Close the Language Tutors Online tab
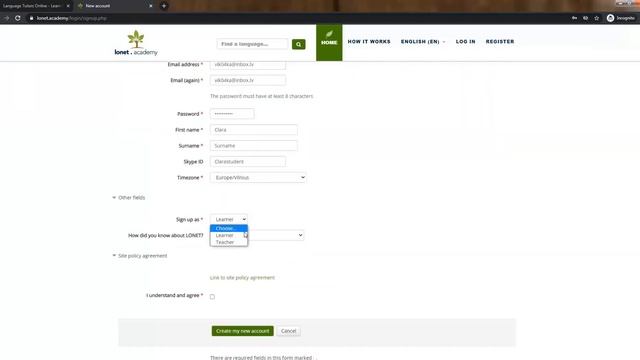Screen dimensions: 640x360 pyautogui.click(x=68, y=6)
